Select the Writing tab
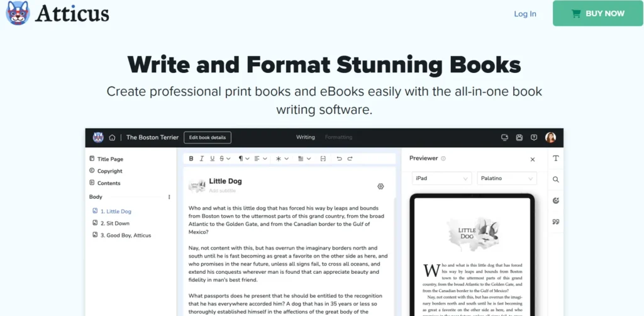 (306, 137)
